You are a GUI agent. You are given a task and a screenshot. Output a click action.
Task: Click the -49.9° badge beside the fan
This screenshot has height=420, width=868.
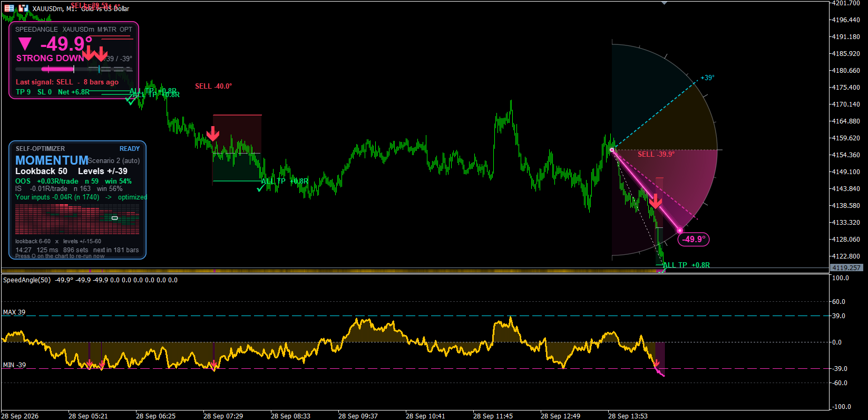694,240
